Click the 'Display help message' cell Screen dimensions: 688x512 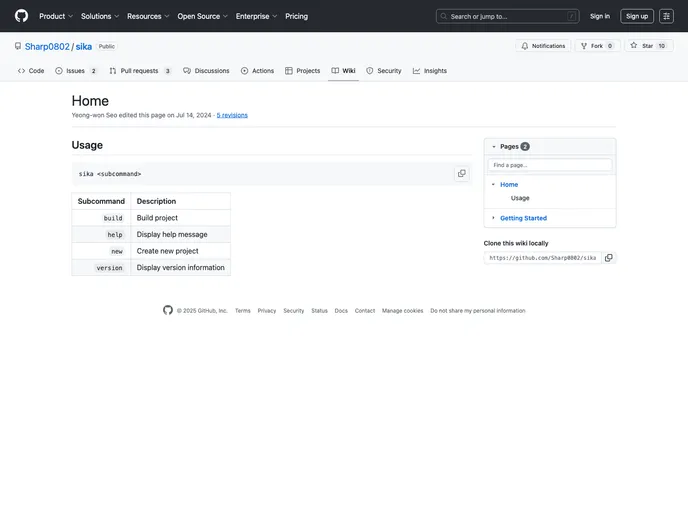180,234
